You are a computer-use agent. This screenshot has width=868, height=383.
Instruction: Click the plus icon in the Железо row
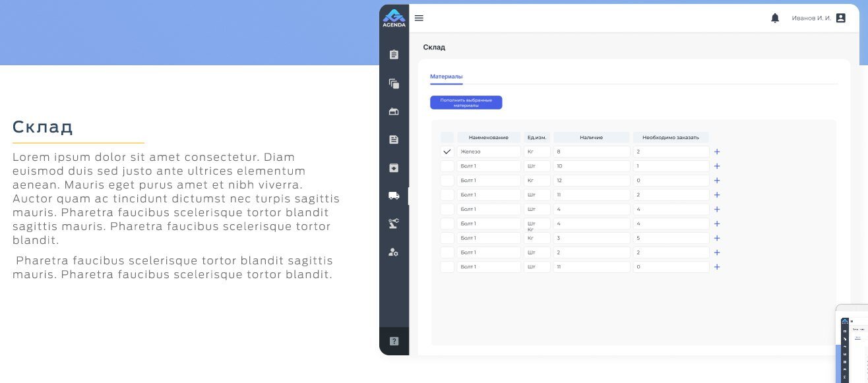pos(717,152)
